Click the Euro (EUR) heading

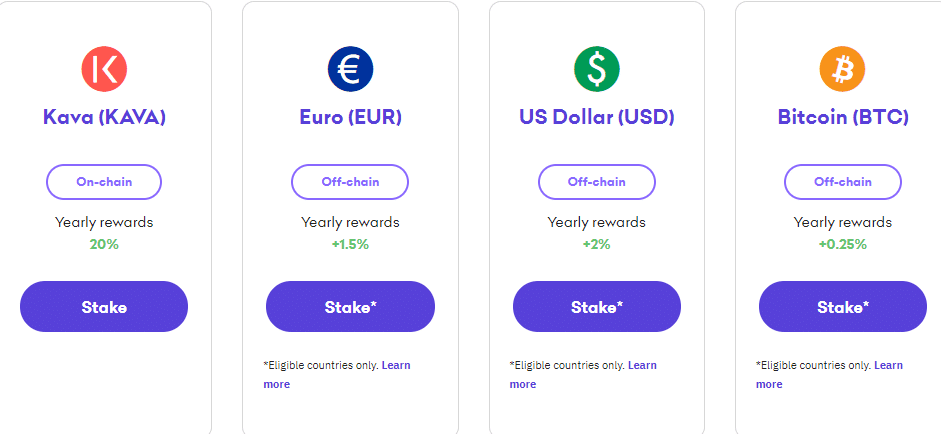[x=350, y=117]
